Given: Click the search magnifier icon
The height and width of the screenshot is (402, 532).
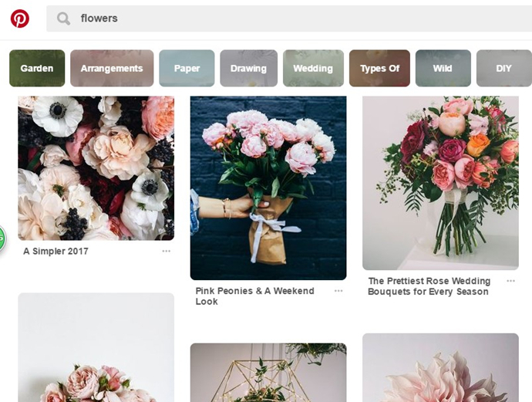Looking at the screenshot, I should coord(64,19).
